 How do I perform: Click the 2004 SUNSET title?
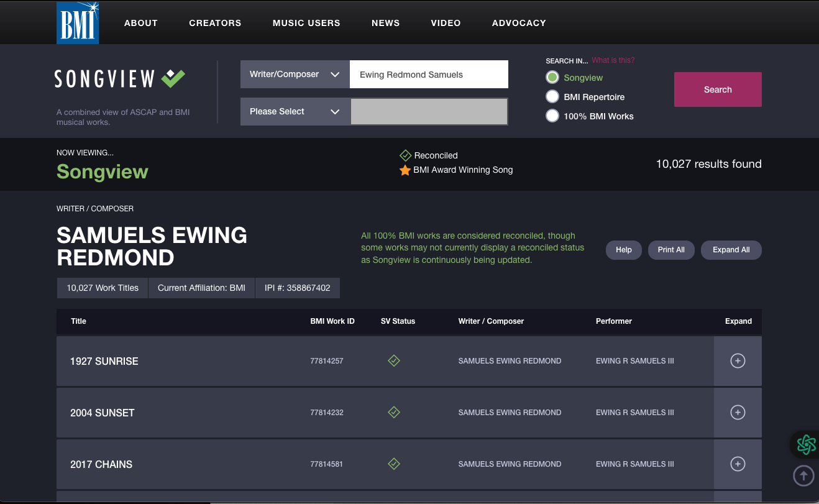(x=103, y=413)
